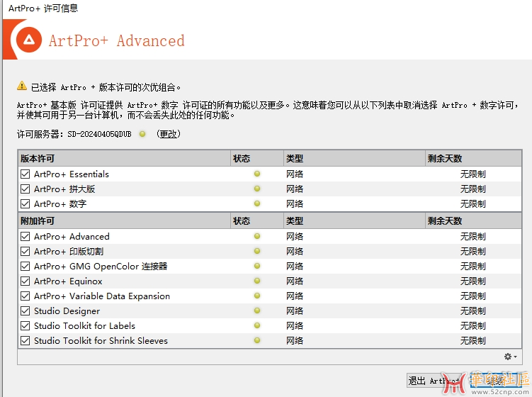Click the 退出 ArtPro+ button

[x=434, y=381]
